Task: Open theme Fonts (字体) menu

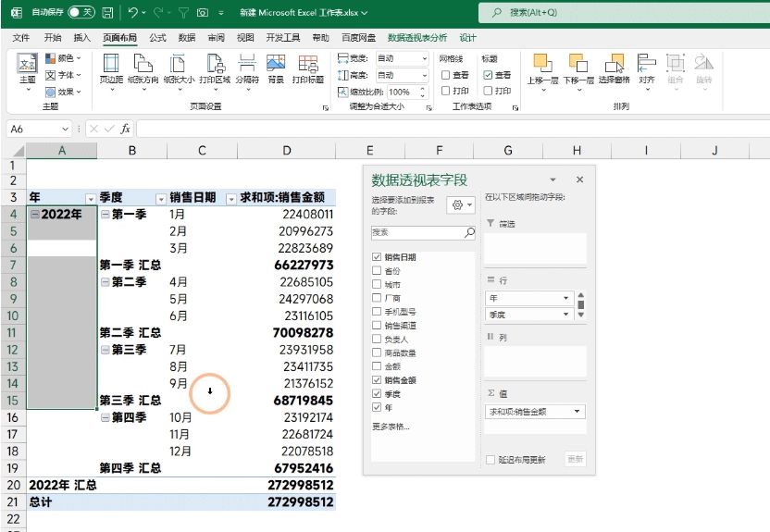Action: pyautogui.click(x=63, y=75)
